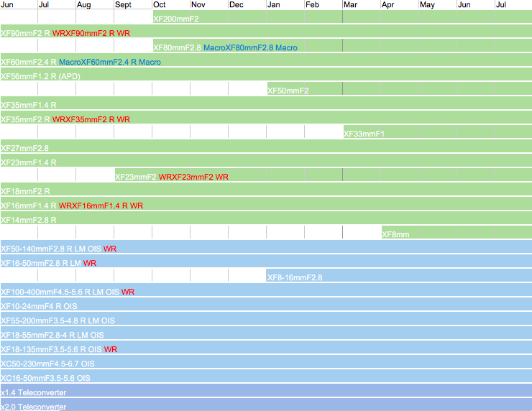Click the XF10-24mmF4 R OIS row
The image size is (532, 411).
[x=266, y=304]
